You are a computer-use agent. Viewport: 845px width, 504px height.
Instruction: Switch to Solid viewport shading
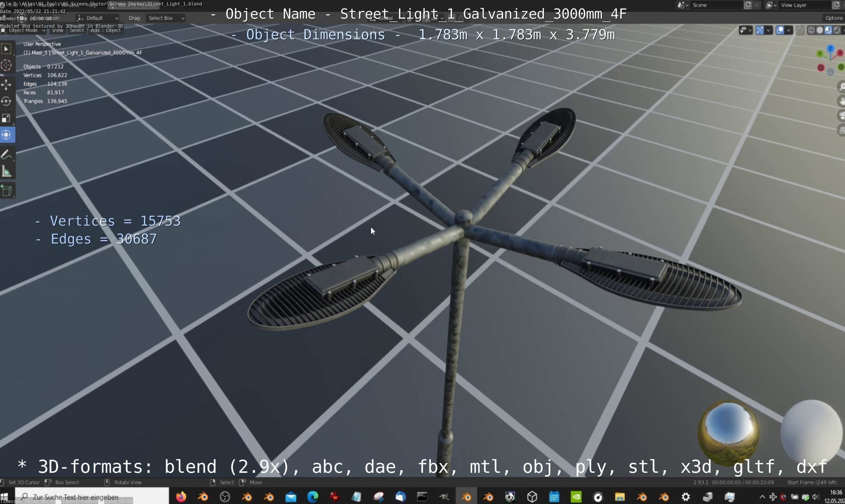pyautogui.click(x=820, y=30)
